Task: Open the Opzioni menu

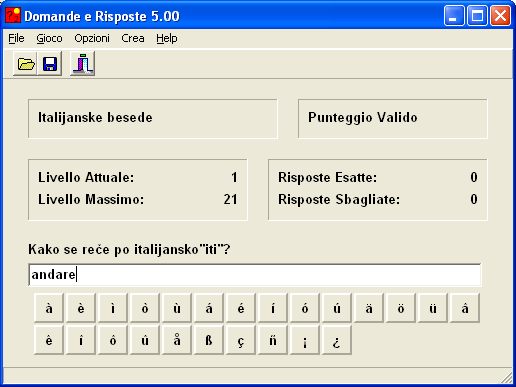Action: tap(92, 38)
